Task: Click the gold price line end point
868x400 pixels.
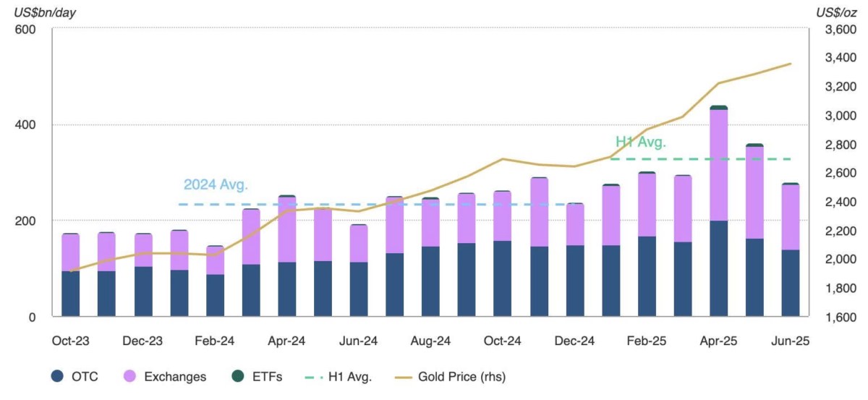Action: coord(791,64)
